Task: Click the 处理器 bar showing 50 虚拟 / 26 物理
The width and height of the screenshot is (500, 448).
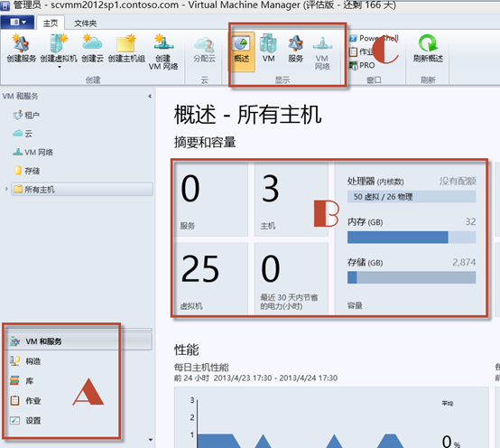Action: click(412, 197)
